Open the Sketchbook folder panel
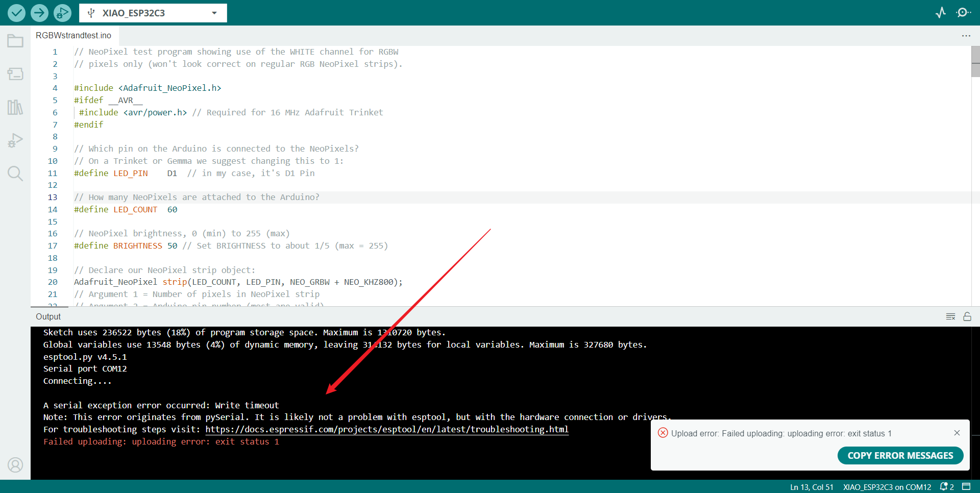 pos(15,41)
